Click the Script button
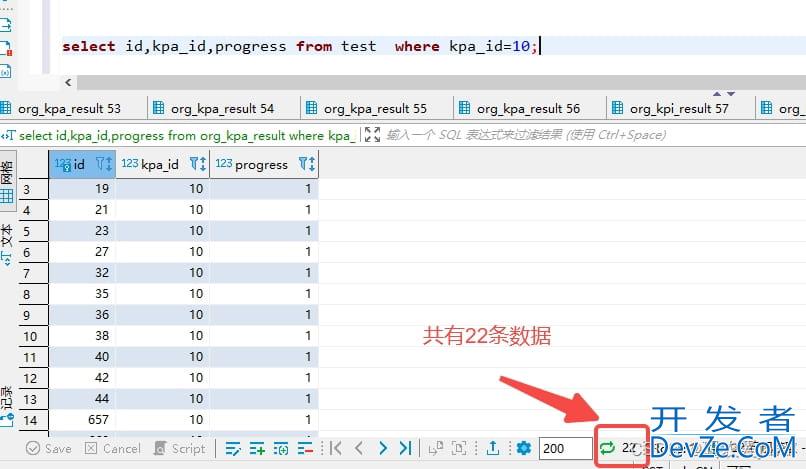The image size is (806, 469). pyautogui.click(x=178, y=448)
